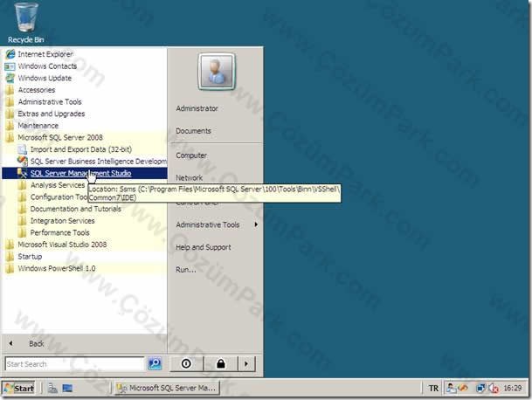Click Performance Tools folder icon
The width and height of the screenshot is (532, 400).
point(23,232)
